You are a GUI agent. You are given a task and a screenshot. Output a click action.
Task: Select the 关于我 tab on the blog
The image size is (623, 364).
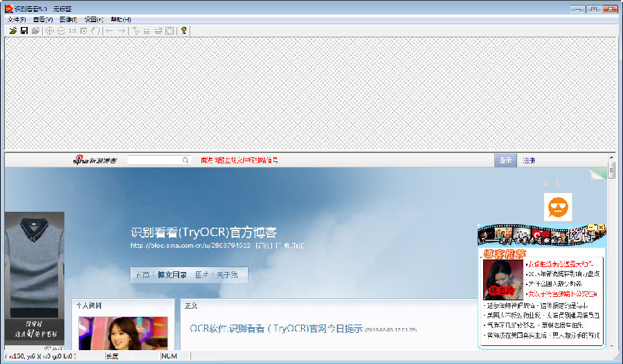point(227,275)
